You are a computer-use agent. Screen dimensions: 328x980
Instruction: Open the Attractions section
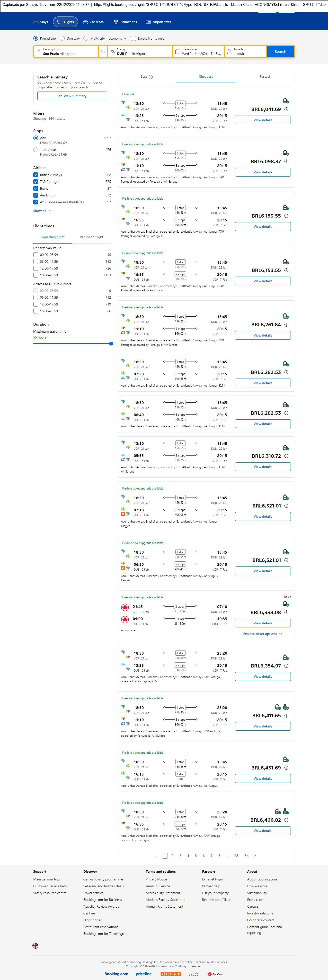coord(125,22)
